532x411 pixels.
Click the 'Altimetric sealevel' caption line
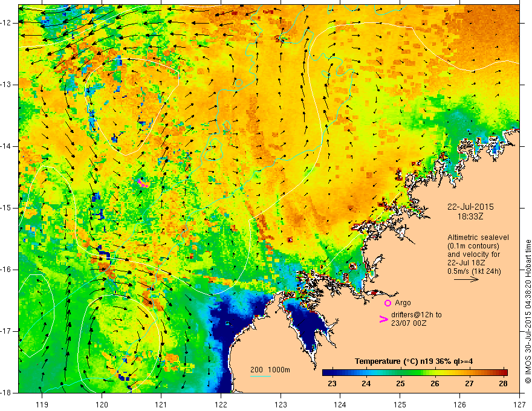(x=478, y=238)
